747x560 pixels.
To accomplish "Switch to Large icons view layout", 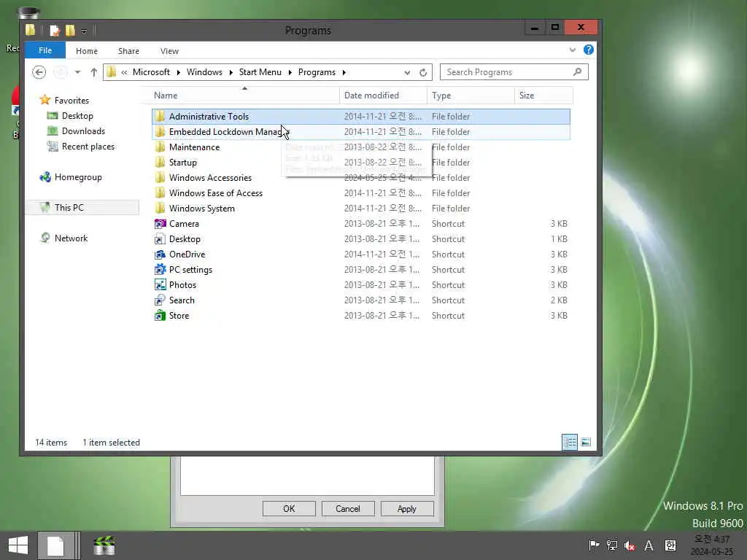I will [586, 442].
